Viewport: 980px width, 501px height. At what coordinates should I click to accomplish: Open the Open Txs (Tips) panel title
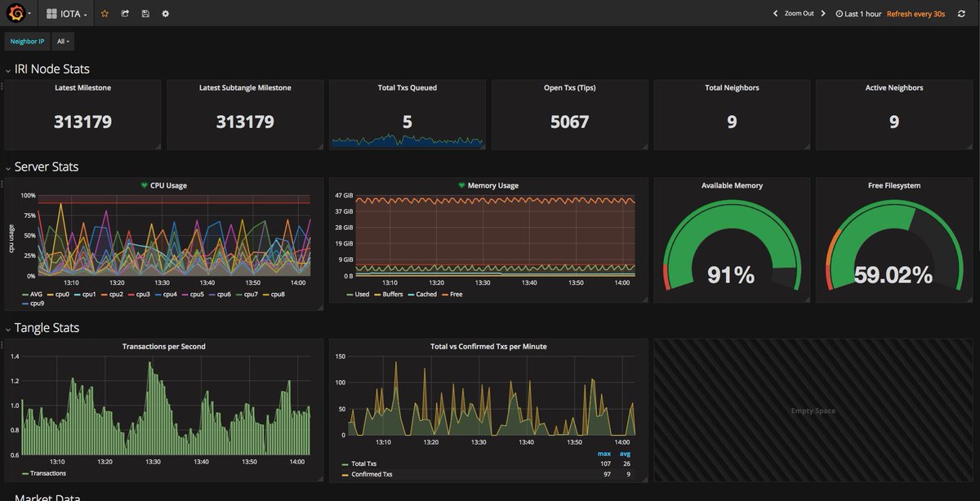569,88
